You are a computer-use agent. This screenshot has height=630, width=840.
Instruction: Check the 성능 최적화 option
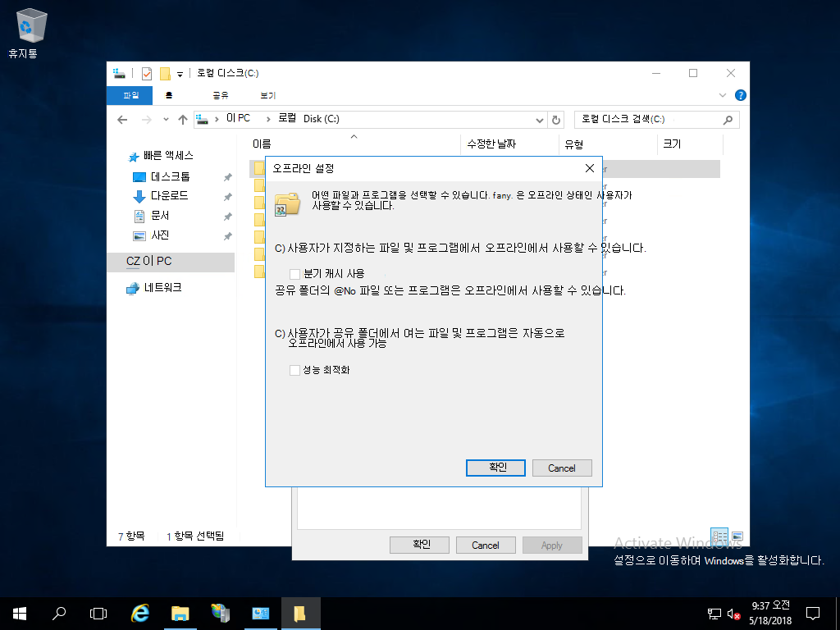(294, 370)
